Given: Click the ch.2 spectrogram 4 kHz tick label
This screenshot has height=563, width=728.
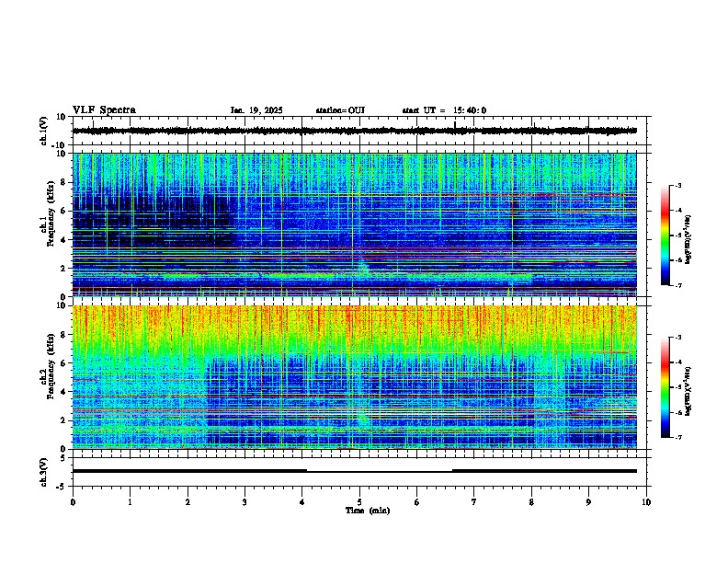Looking at the screenshot, I should [64, 392].
